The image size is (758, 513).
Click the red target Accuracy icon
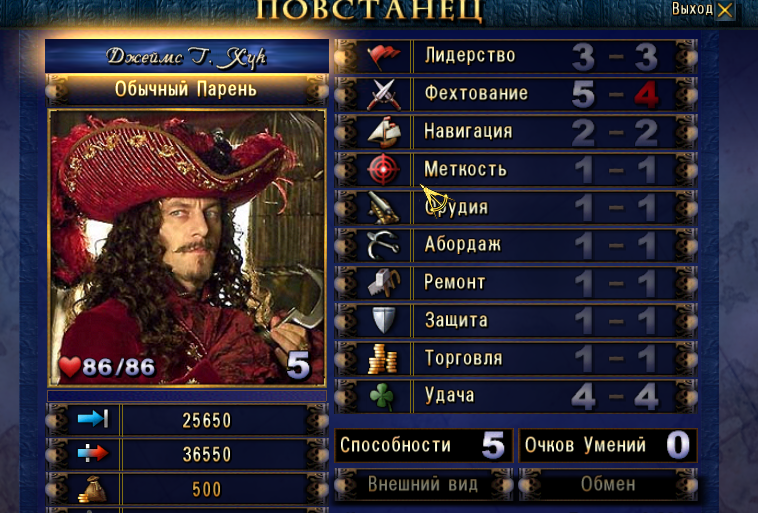[384, 170]
